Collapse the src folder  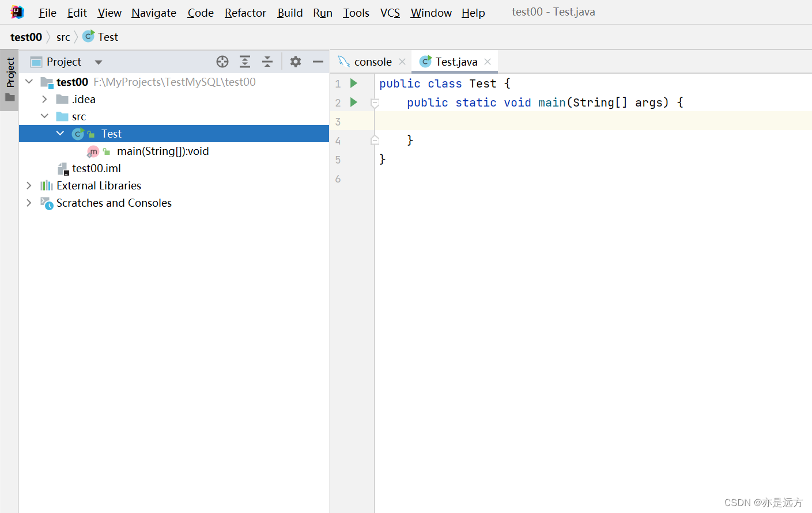pyautogui.click(x=44, y=116)
